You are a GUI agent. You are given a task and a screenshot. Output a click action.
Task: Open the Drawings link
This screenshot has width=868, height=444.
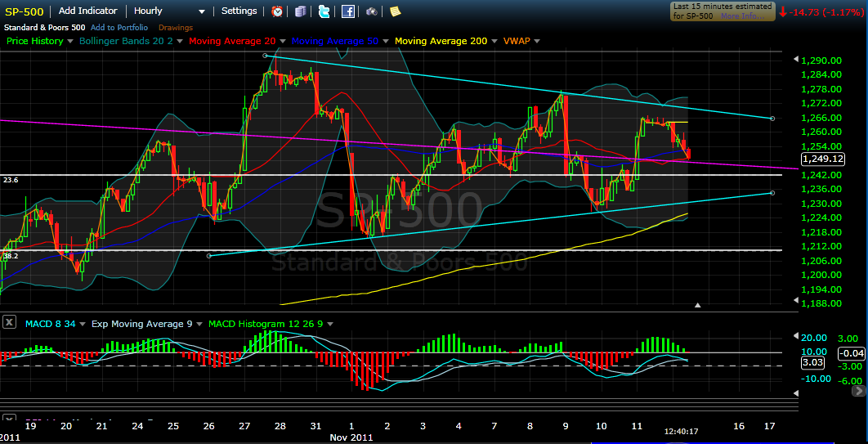(x=176, y=28)
